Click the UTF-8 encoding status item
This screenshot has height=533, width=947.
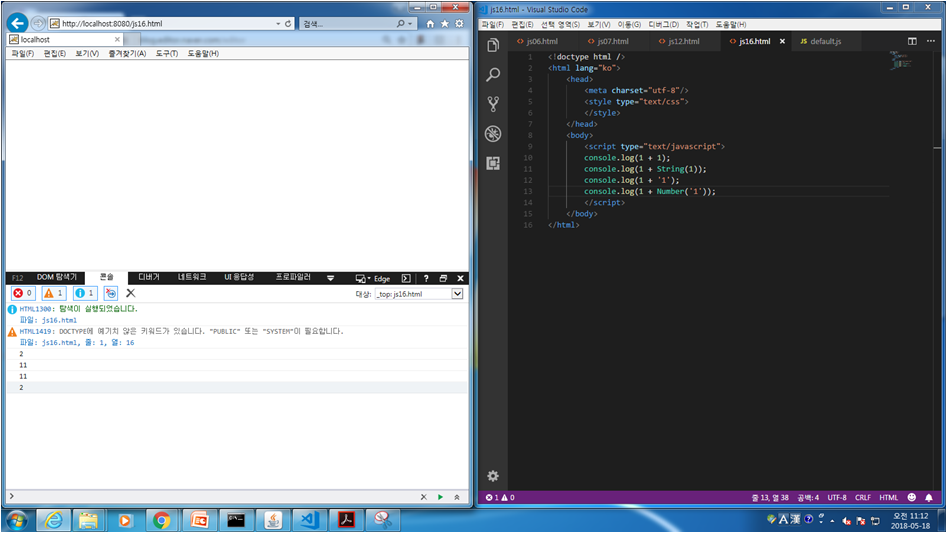tap(836, 497)
